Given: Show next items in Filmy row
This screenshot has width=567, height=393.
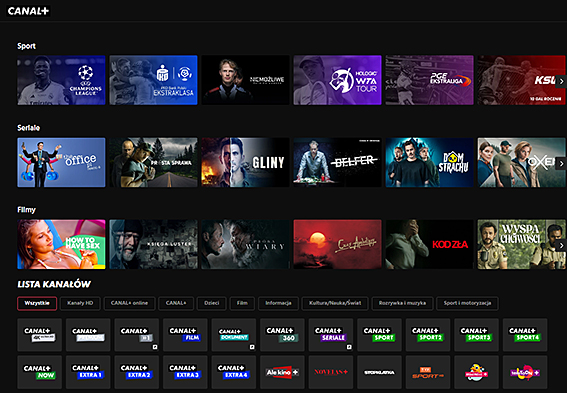Looking at the screenshot, I should point(561,245).
